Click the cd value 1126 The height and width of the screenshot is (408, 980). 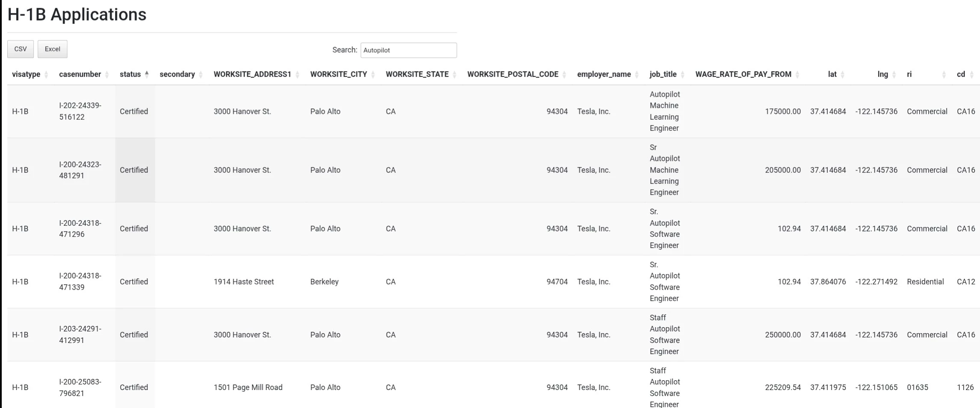[x=965, y=387]
